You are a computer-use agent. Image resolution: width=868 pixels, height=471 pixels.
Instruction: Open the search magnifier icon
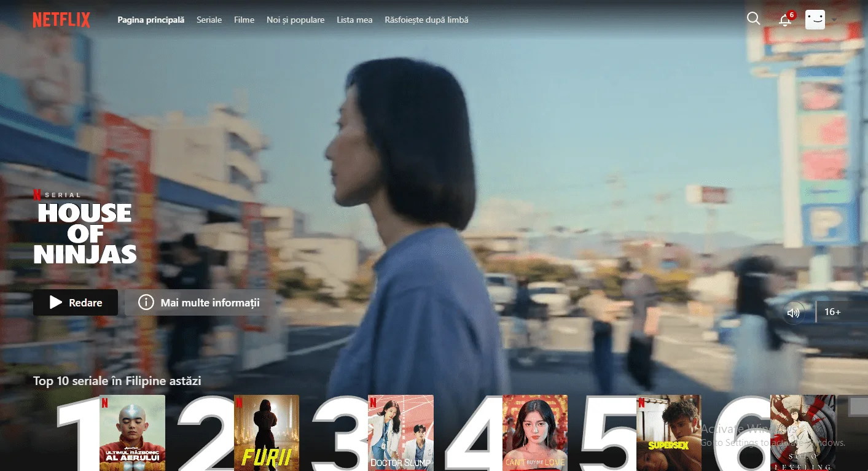point(754,18)
